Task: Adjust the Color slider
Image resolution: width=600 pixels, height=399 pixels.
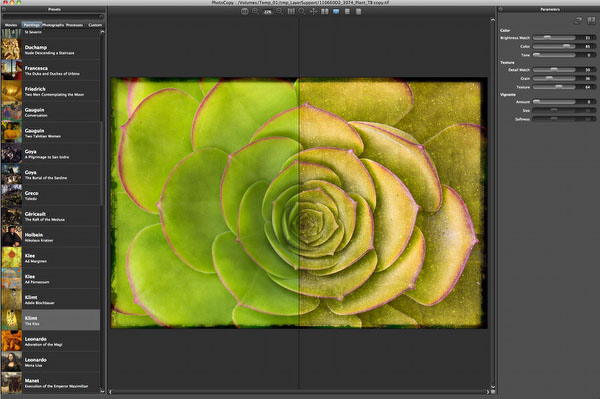Action: click(554, 46)
